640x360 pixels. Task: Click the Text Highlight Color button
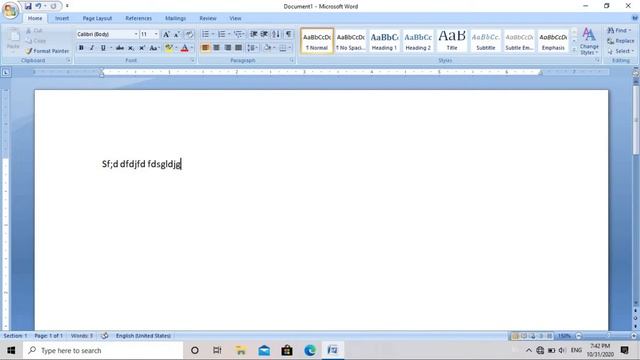(x=168, y=48)
